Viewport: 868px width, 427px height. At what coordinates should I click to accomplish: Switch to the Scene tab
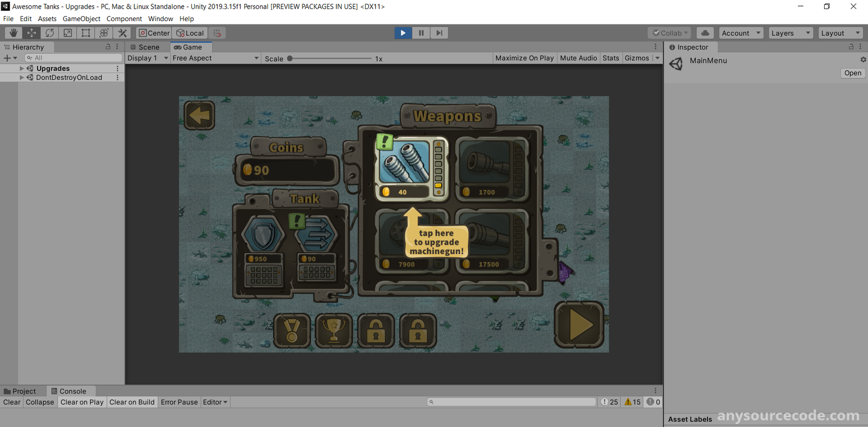[x=145, y=47]
